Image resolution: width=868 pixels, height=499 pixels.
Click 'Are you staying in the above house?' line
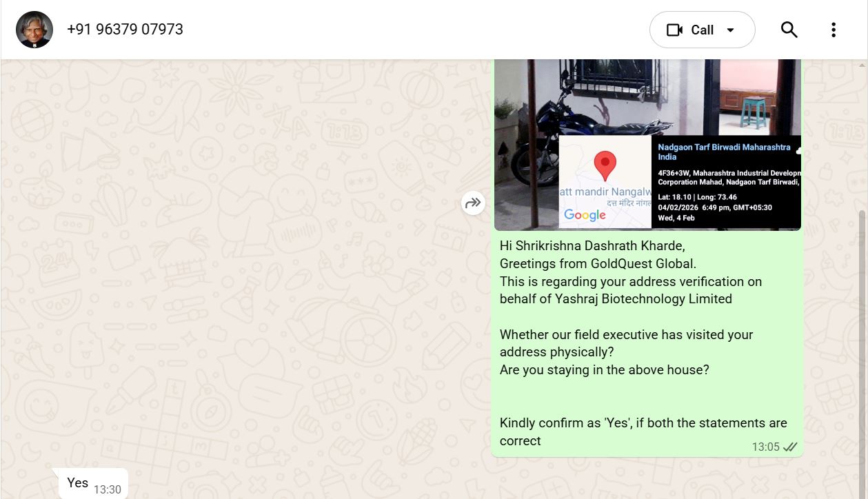[605, 369]
